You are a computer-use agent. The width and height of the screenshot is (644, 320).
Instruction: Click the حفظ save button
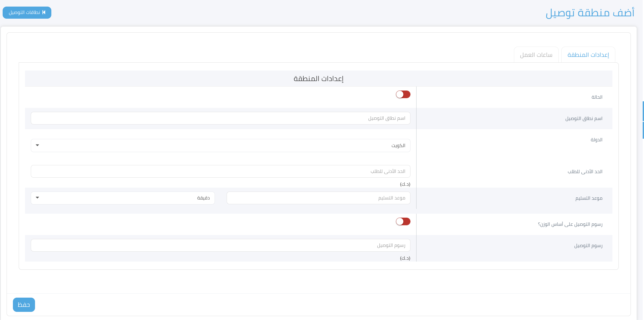pyautogui.click(x=24, y=304)
